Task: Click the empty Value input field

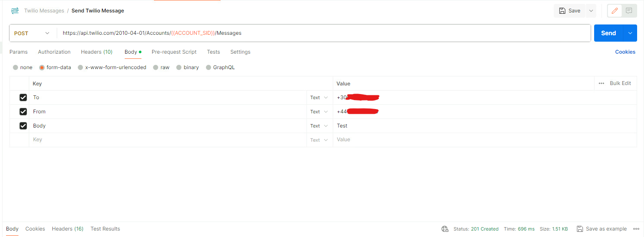Action: 485,140
